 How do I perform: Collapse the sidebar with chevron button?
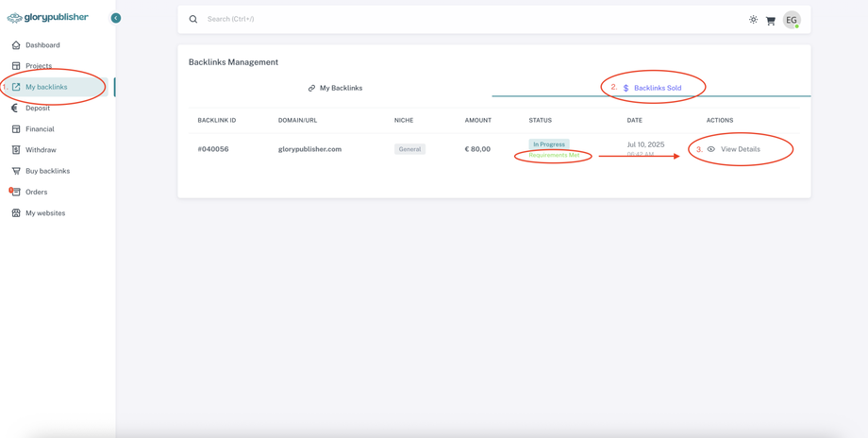click(x=116, y=18)
